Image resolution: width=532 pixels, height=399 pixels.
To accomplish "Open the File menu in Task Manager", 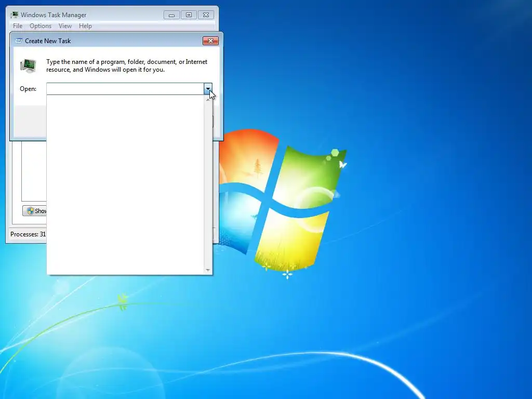I will pyautogui.click(x=18, y=26).
